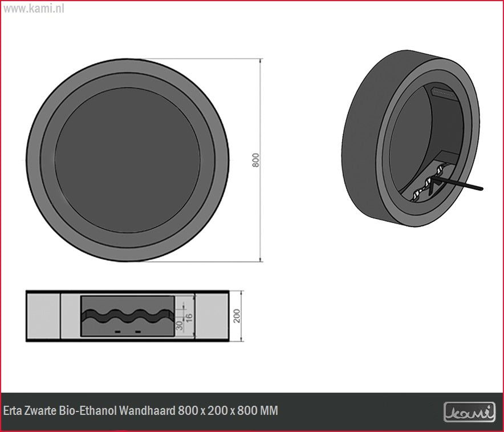Viewport: 504px width, 432px height.
Task: Click the top mounting bracket inside the 3D fireplace
Action: (x=443, y=92)
